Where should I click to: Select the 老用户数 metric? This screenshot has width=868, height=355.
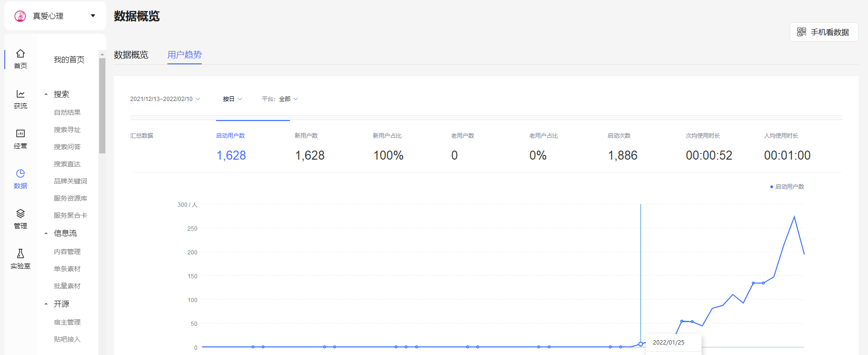463,136
